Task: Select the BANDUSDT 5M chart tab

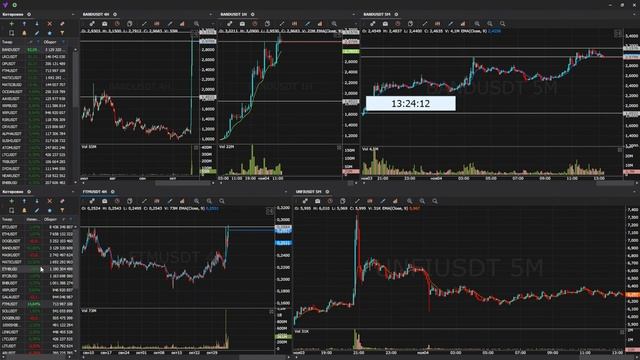Action: click(377, 14)
